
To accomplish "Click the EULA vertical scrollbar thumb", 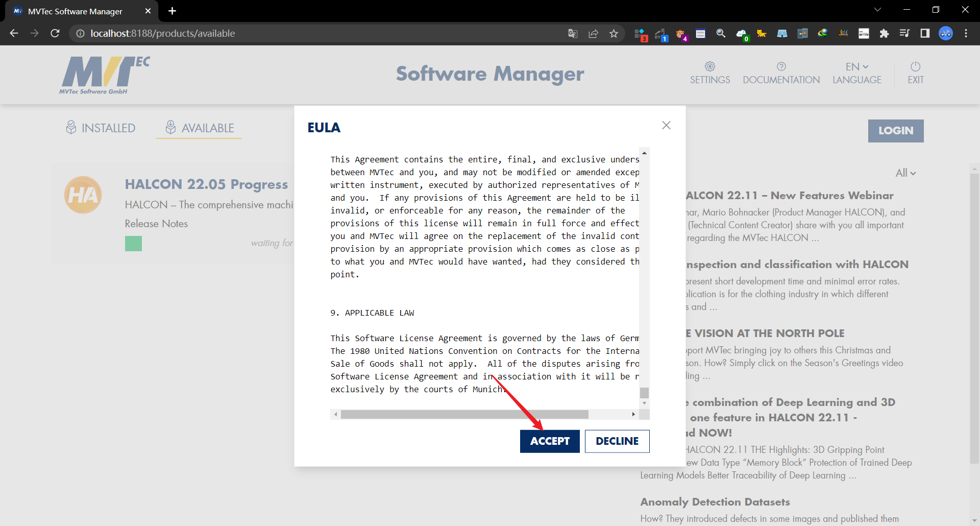I will coord(645,393).
